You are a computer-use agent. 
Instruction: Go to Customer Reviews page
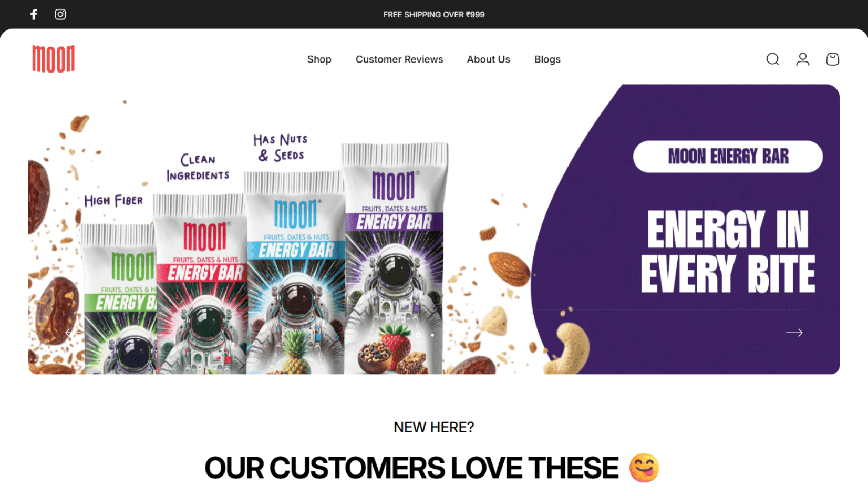[399, 59]
